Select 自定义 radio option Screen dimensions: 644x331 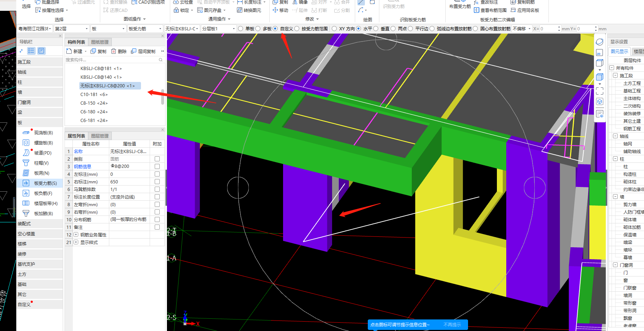275,29
